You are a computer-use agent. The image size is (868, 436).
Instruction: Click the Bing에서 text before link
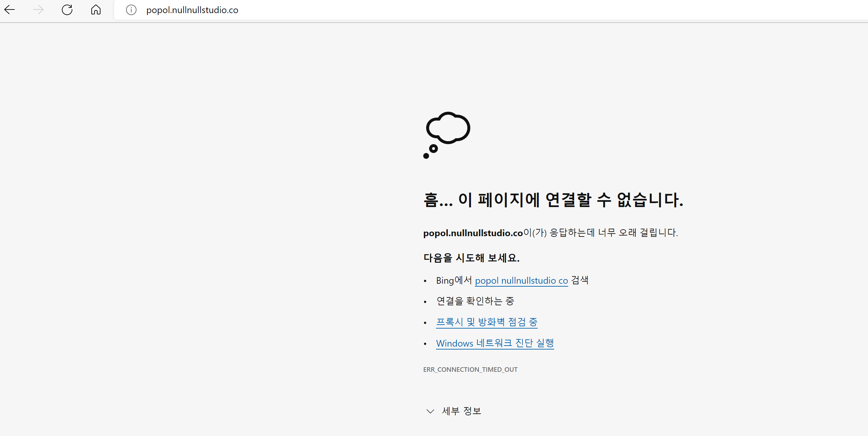tap(454, 280)
